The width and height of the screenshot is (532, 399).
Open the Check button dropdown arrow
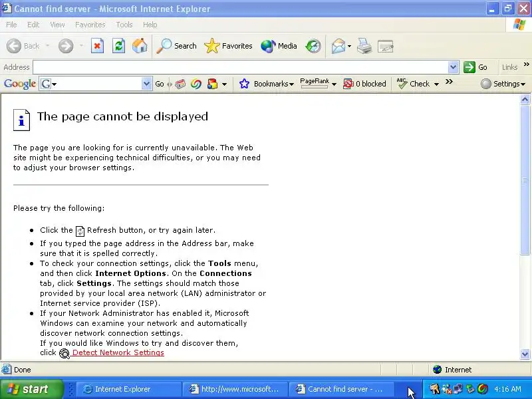pyautogui.click(x=436, y=84)
